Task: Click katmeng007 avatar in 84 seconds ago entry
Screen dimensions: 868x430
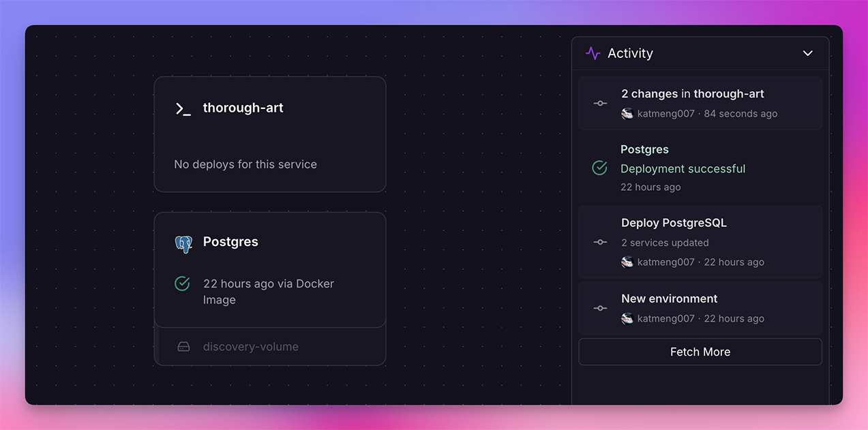Action: coord(627,114)
